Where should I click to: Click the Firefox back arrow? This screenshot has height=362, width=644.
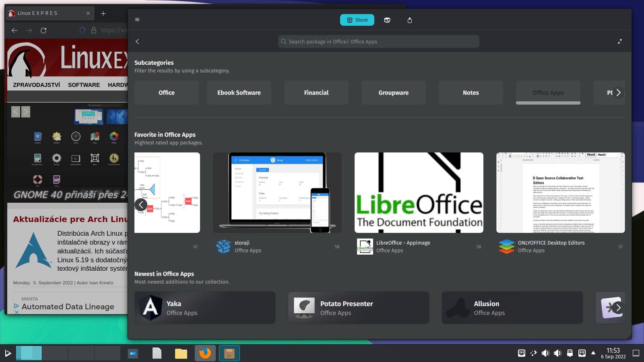[x=14, y=30]
